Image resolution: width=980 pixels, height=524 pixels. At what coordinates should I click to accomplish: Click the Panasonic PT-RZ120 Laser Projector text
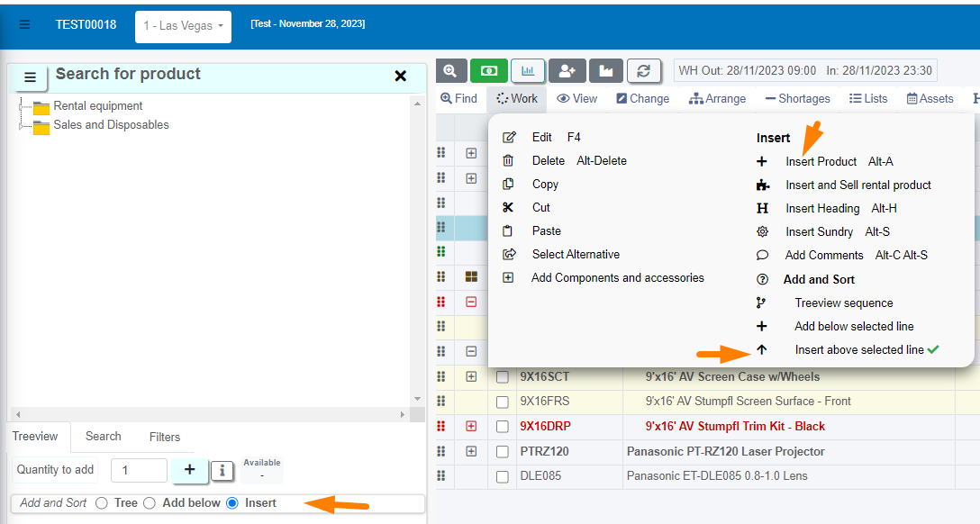pyautogui.click(x=726, y=452)
